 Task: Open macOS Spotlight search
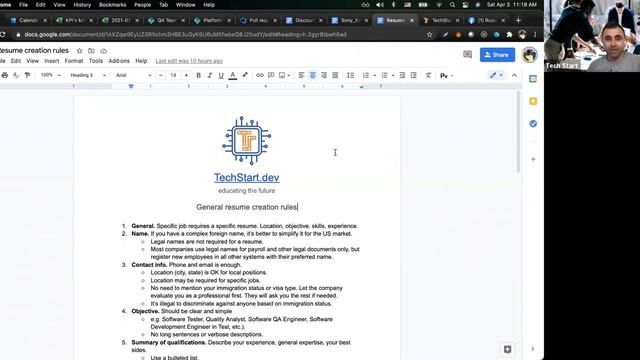tap(452, 5)
